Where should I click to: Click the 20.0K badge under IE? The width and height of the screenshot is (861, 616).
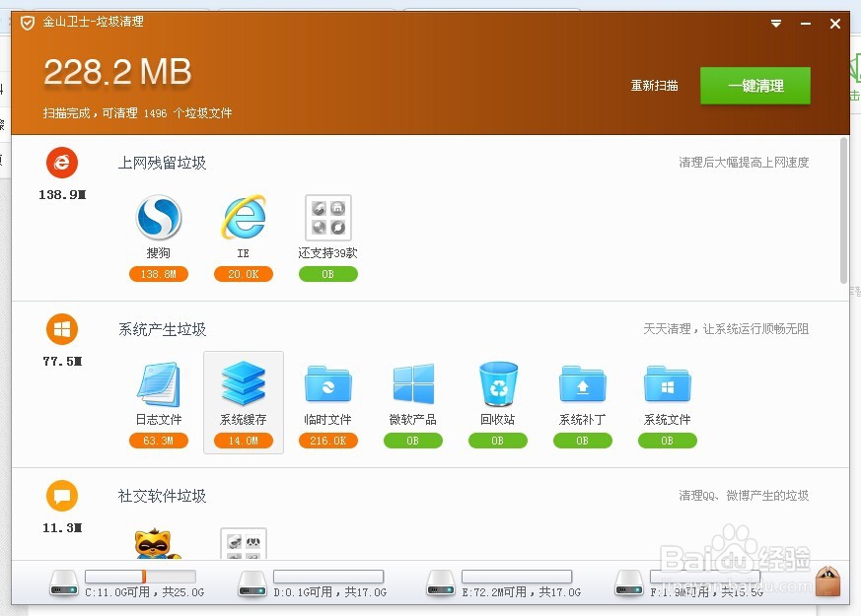click(x=244, y=274)
